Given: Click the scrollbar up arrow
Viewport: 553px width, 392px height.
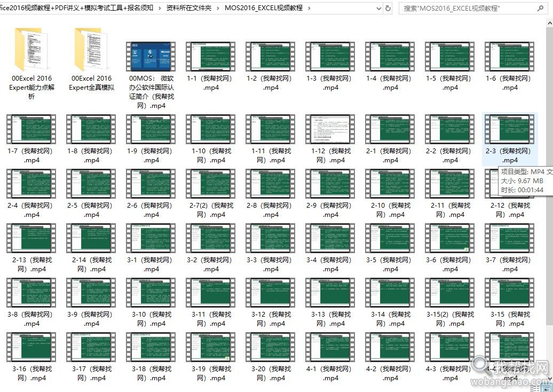Looking at the screenshot, I should 549,23.
